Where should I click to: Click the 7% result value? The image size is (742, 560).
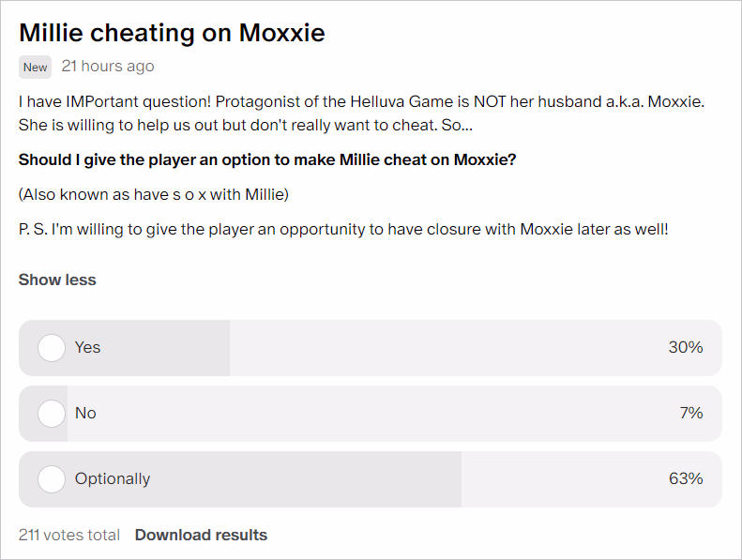click(691, 414)
